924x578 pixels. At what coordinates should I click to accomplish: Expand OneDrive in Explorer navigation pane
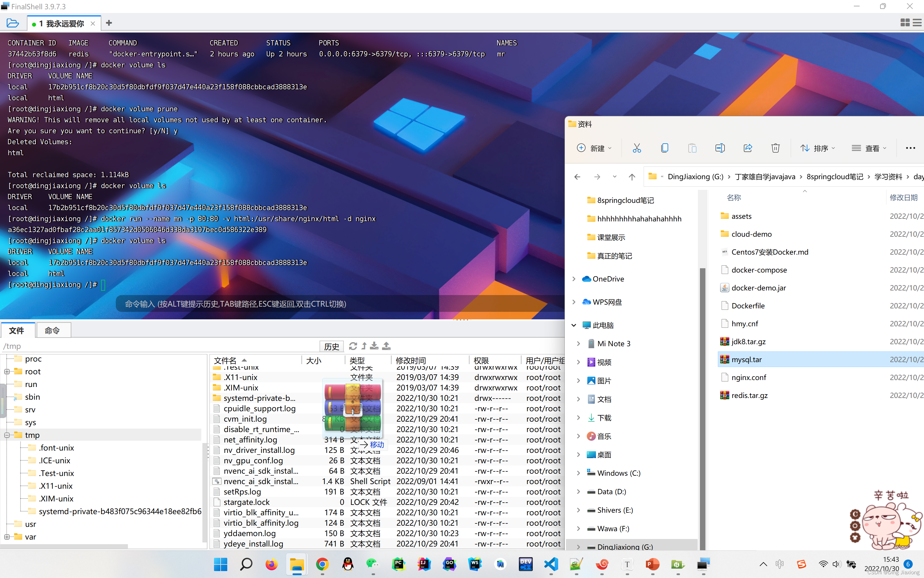(x=573, y=279)
